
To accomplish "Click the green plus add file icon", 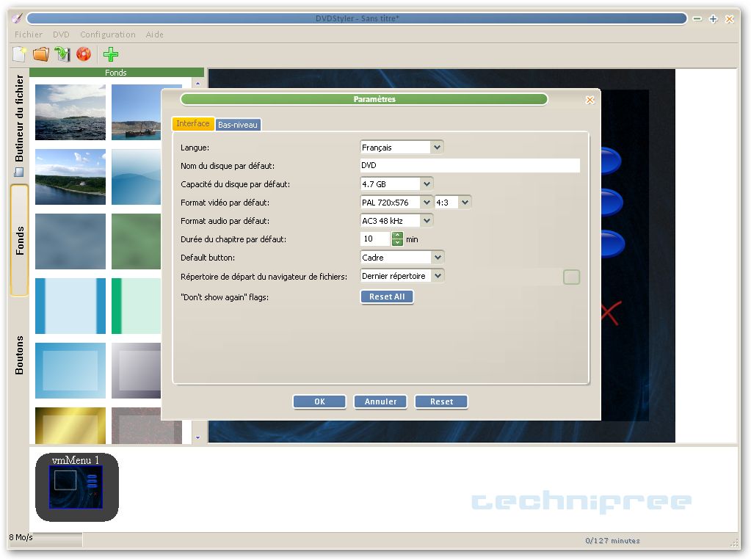I will coord(111,54).
